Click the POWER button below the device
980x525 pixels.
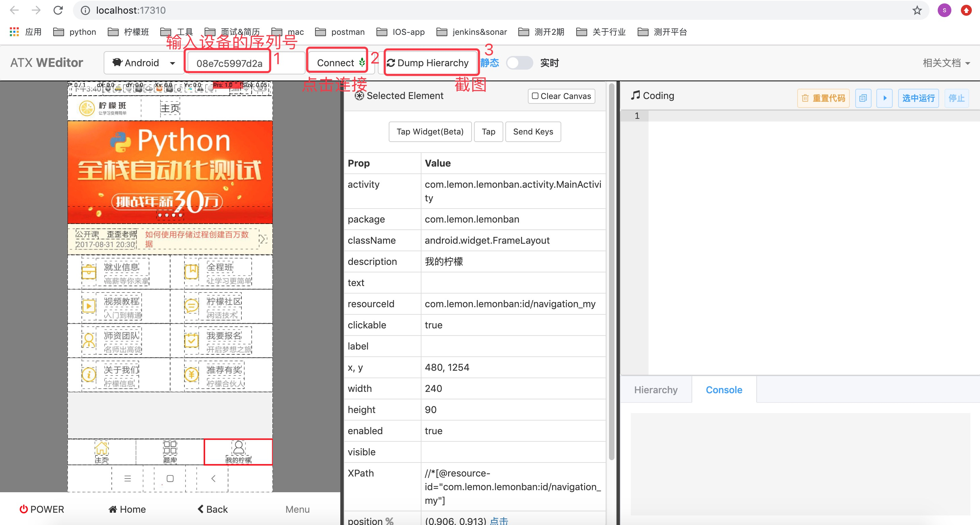click(x=42, y=509)
